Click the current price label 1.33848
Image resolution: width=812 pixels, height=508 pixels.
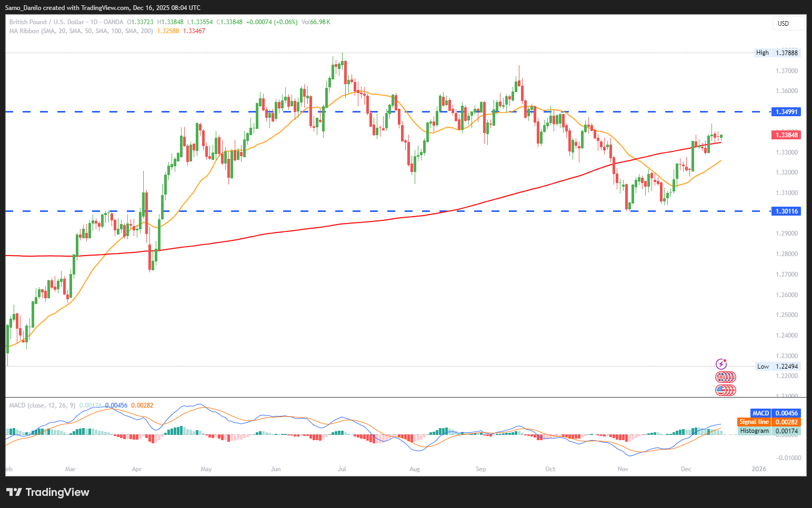point(786,135)
